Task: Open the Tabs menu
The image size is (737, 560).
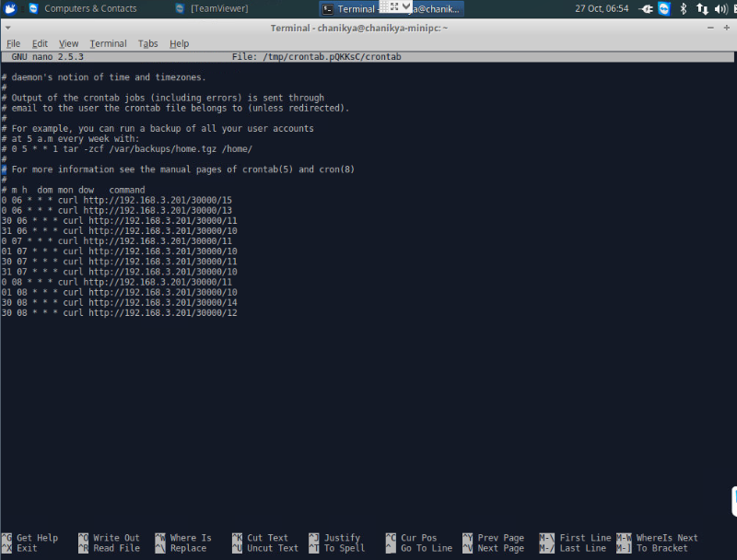Action: tap(147, 43)
